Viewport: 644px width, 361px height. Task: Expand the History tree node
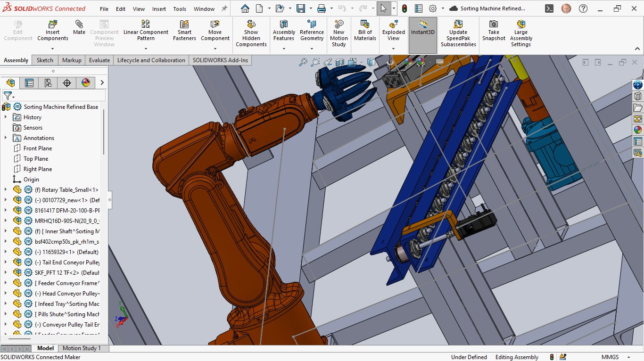pos(6,117)
